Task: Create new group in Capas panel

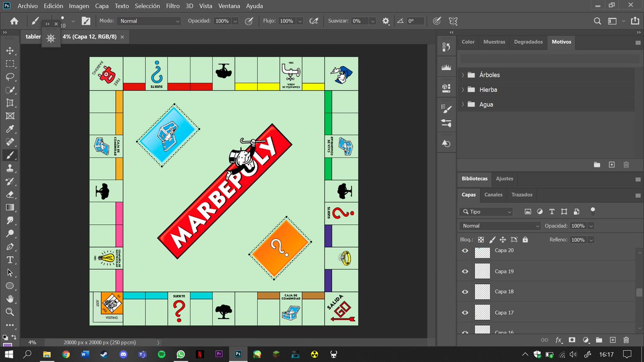Action: click(598, 340)
